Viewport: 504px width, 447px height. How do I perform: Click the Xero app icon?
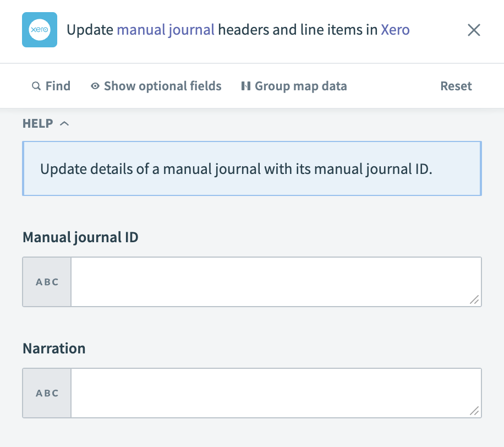click(x=39, y=30)
